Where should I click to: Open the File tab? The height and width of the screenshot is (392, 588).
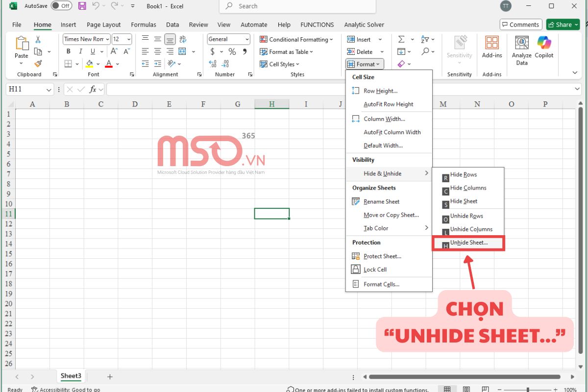point(17,24)
